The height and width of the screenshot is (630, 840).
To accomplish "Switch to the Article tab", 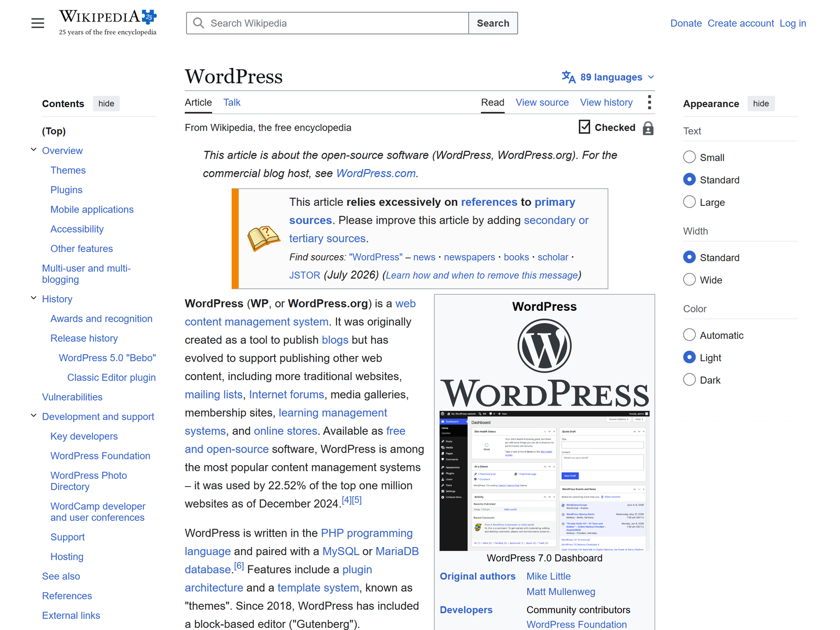I will pyautogui.click(x=198, y=102).
